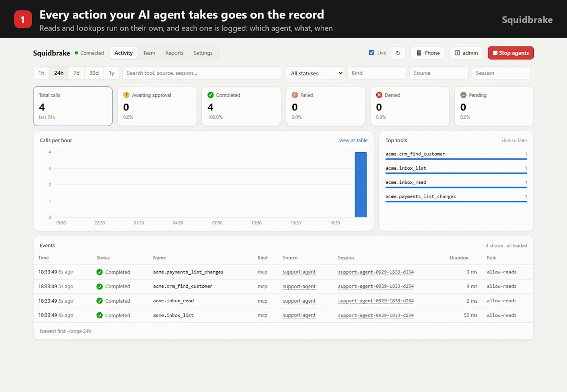Image resolution: width=567 pixels, height=392 pixels.
Task: Select the 7d time range
Action: click(77, 73)
